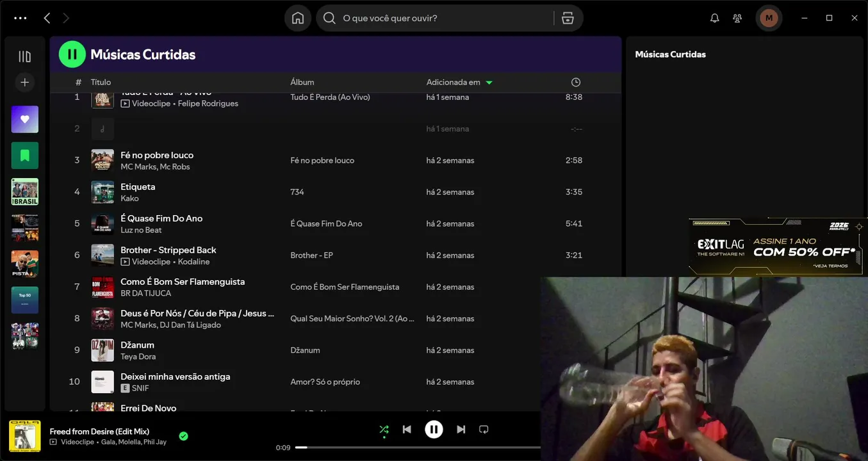Click the magnifier search icon

point(329,18)
